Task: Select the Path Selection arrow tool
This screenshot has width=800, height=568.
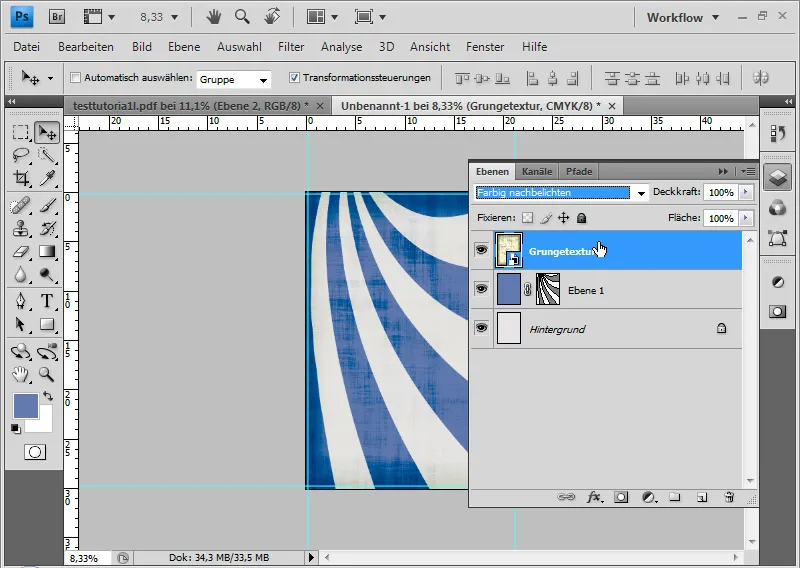Action: (x=20, y=324)
